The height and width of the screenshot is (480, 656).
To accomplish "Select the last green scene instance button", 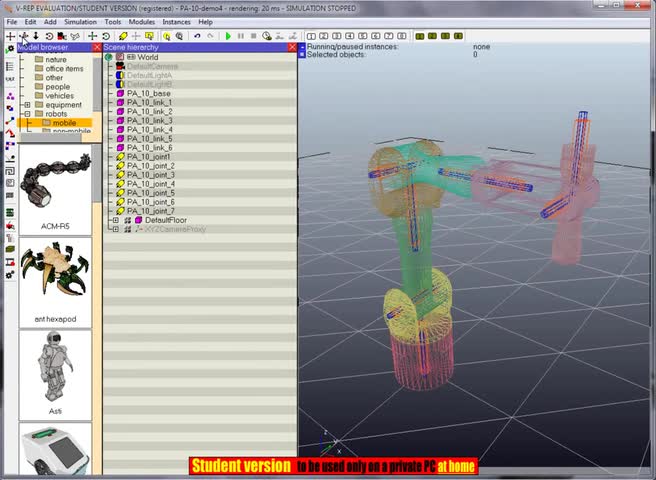I will (459, 36).
